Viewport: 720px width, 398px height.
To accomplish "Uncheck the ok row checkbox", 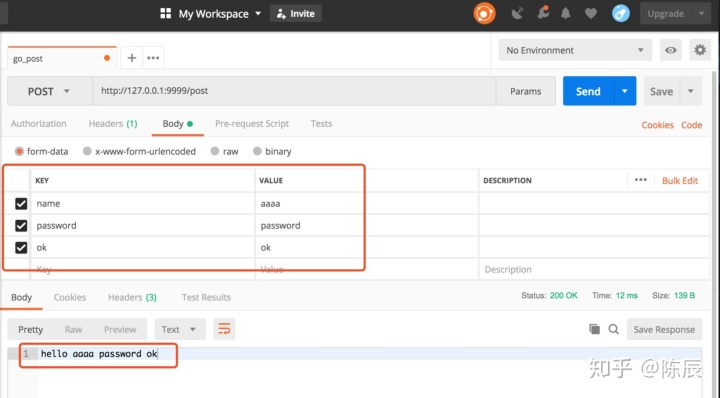I will [21, 247].
